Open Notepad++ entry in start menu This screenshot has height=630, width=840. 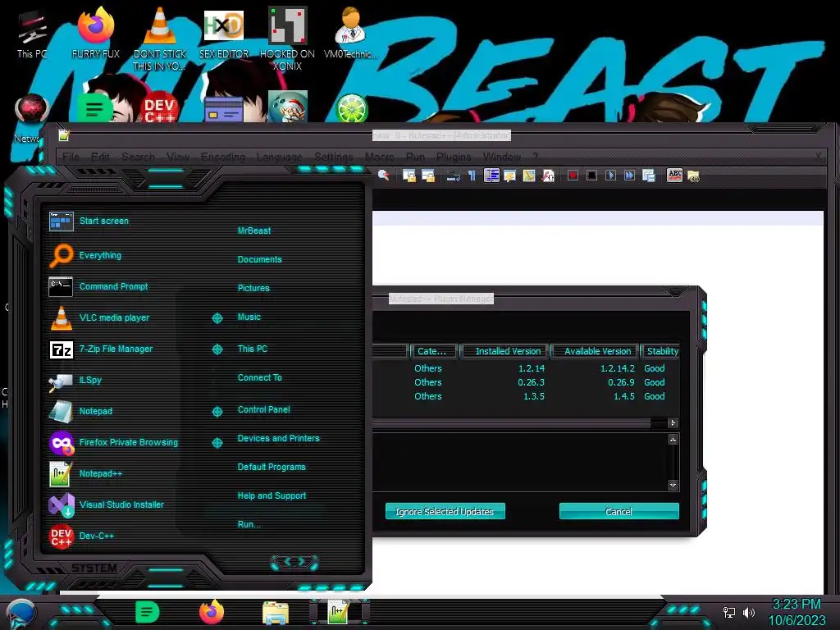pyautogui.click(x=101, y=473)
